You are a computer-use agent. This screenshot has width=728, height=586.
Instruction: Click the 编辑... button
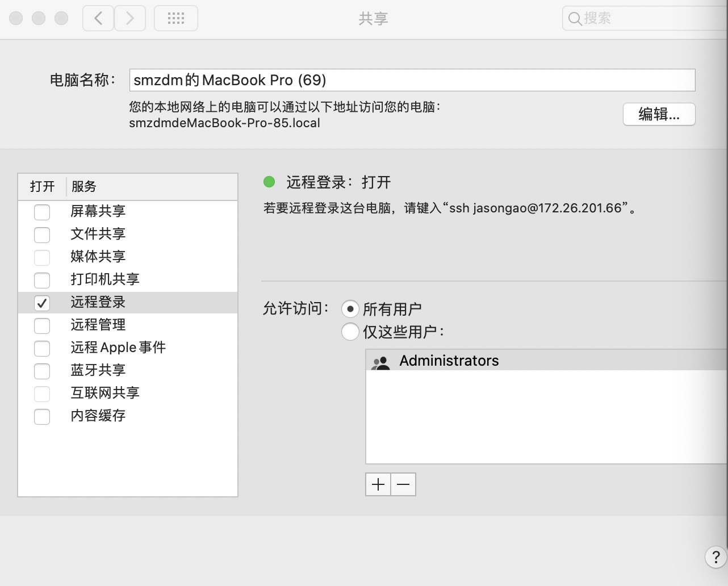pos(659,114)
